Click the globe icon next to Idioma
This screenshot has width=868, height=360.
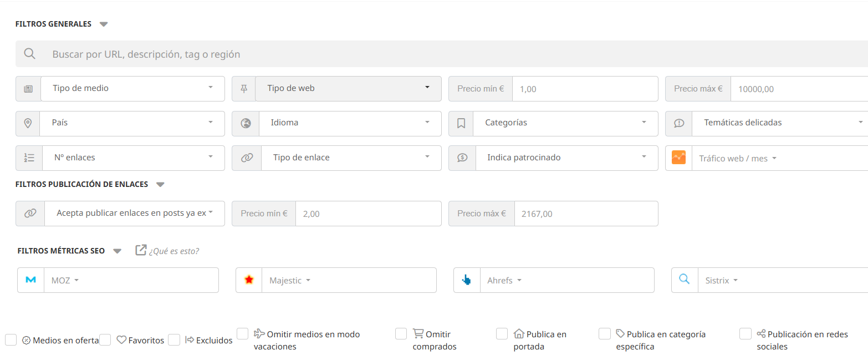tap(246, 123)
